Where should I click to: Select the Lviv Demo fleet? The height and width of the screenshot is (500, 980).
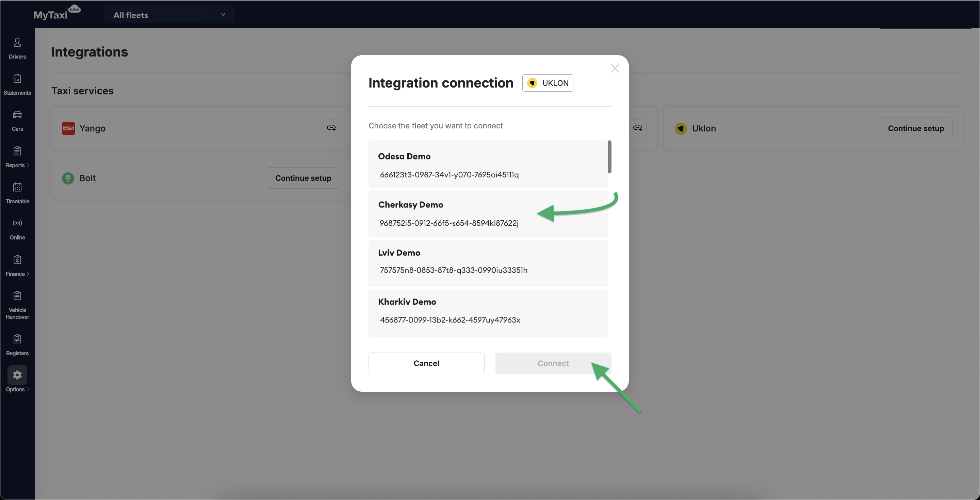click(x=488, y=263)
